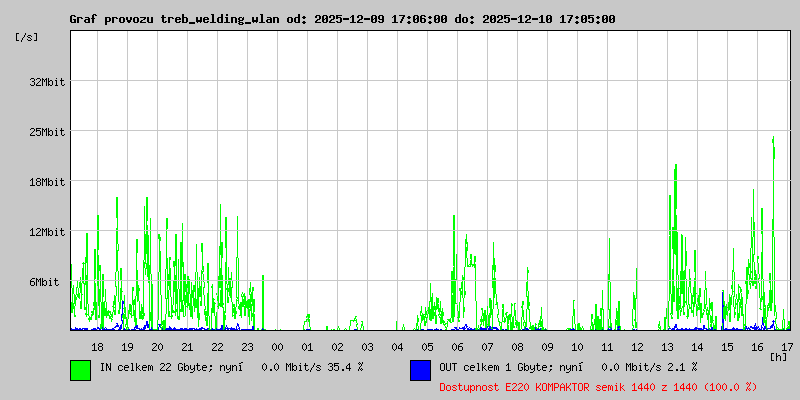800x400 pixels.
Task: Click the '12' hour label on x-axis
Action: pos(637,347)
